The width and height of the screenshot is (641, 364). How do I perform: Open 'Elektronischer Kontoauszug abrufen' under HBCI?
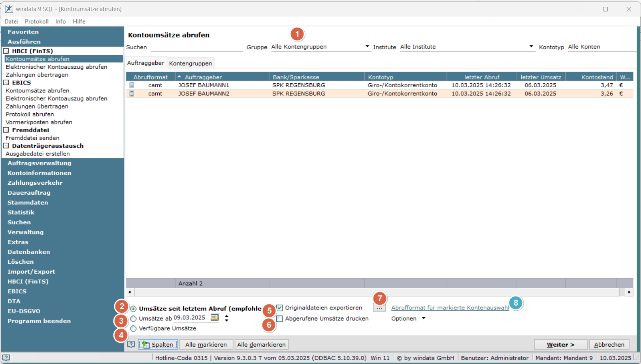(57, 67)
